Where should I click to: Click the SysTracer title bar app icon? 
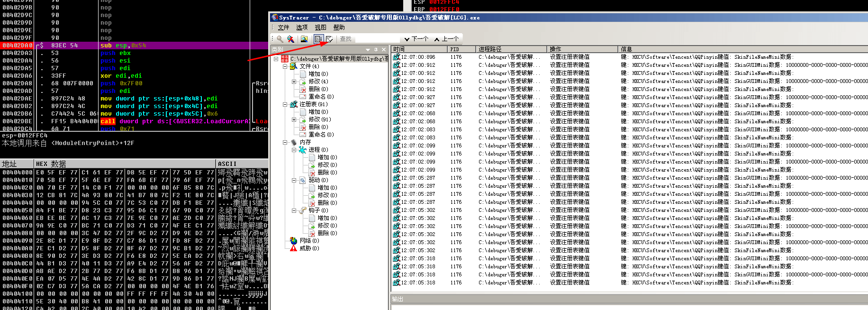click(x=274, y=18)
